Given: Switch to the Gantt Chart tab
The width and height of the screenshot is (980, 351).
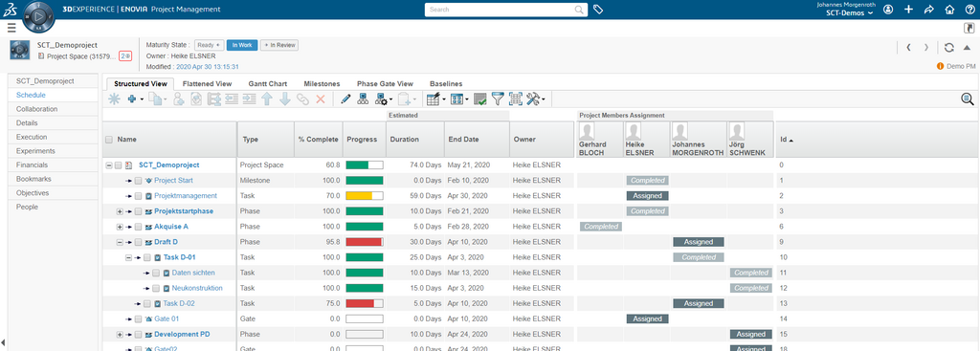Looking at the screenshot, I should click(268, 84).
